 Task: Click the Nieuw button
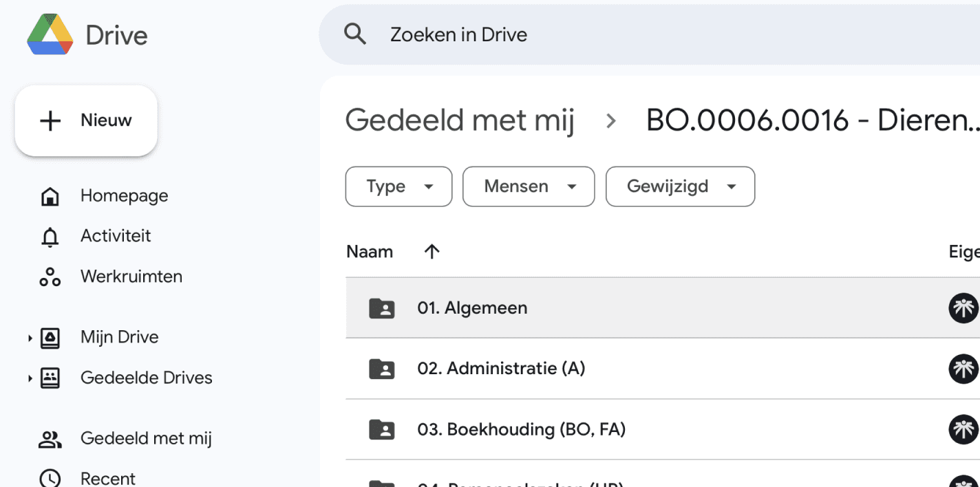[x=86, y=120]
